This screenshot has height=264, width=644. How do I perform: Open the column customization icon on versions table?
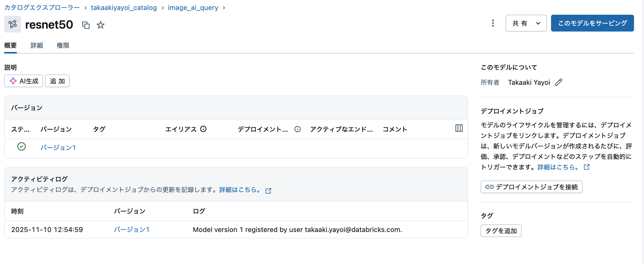coord(459,129)
